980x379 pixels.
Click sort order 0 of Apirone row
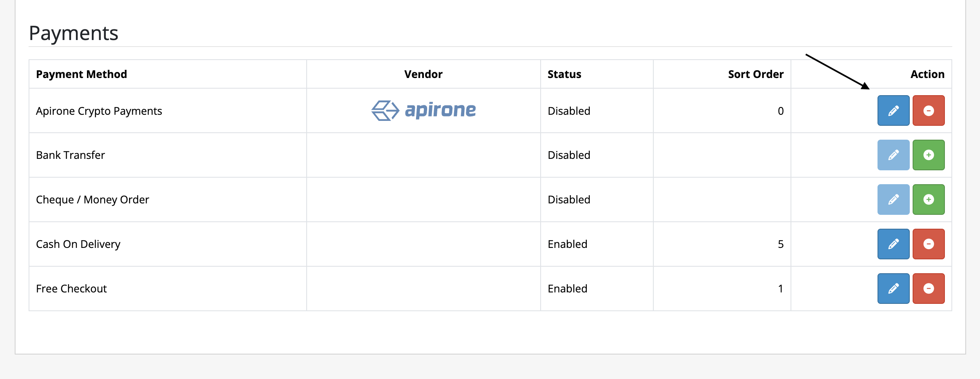tap(781, 111)
